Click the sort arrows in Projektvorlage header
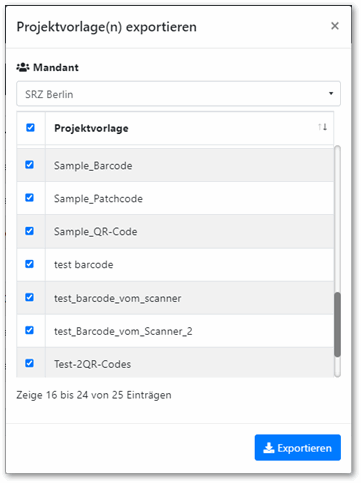The width and height of the screenshot is (361, 483). [x=322, y=127]
